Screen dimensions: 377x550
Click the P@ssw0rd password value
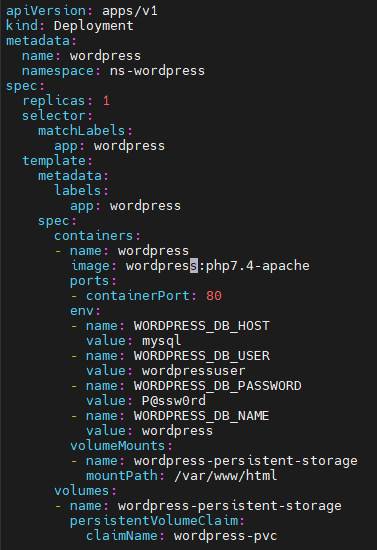click(174, 401)
